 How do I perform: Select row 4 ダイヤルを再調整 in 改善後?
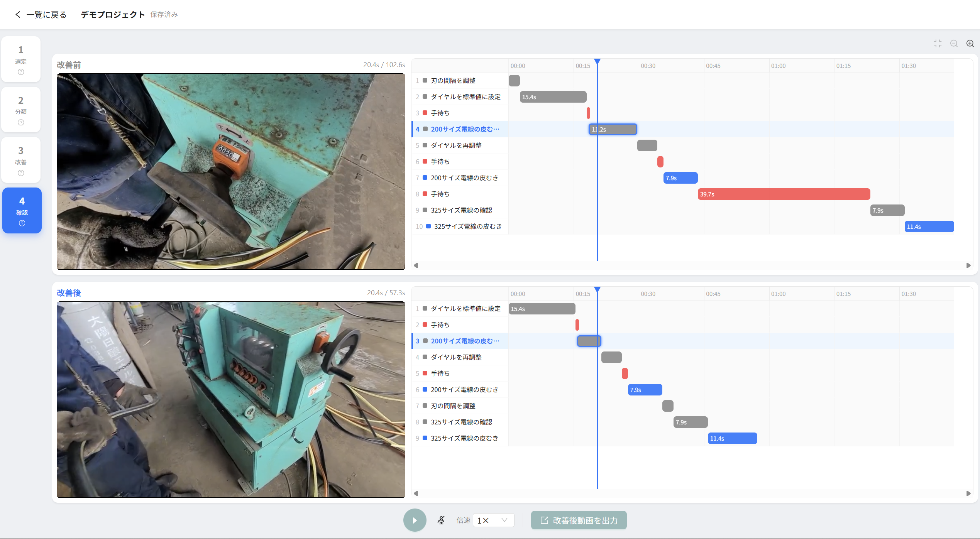(x=460, y=357)
